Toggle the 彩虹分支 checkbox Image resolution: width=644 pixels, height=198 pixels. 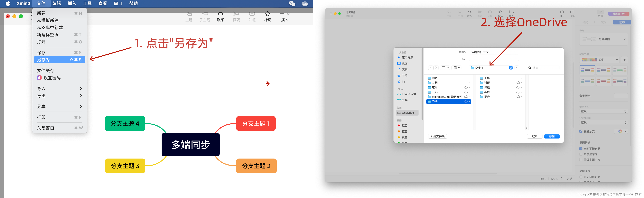581,131
